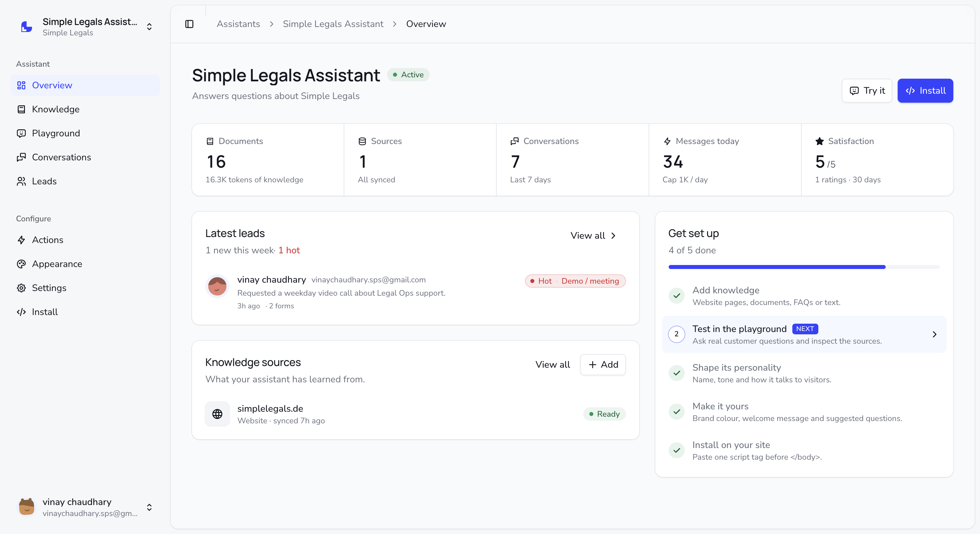Click View all in Knowledge sources
The width and height of the screenshot is (980, 534).
pyautogui.click(x=552, y=364)
